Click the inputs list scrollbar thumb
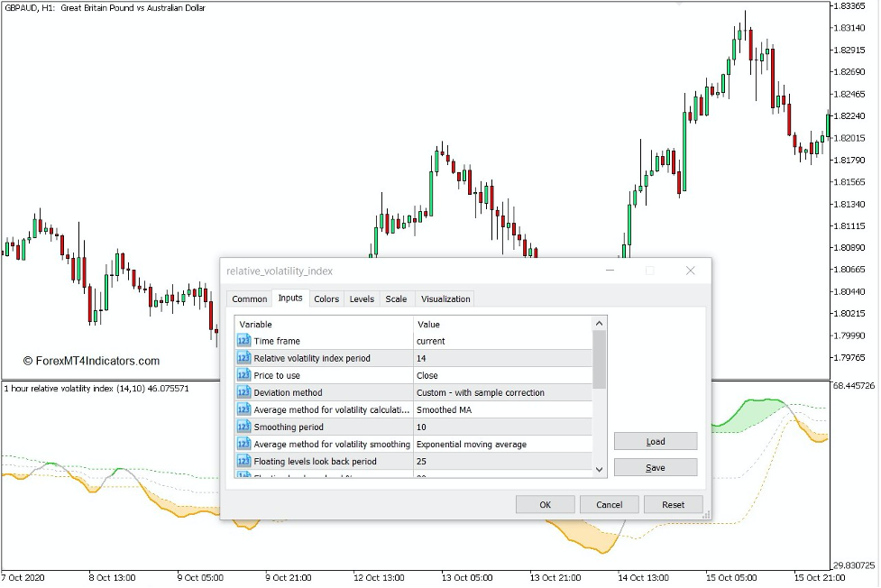Viewport: 881px width, 588px height. (x=599, y=359)
